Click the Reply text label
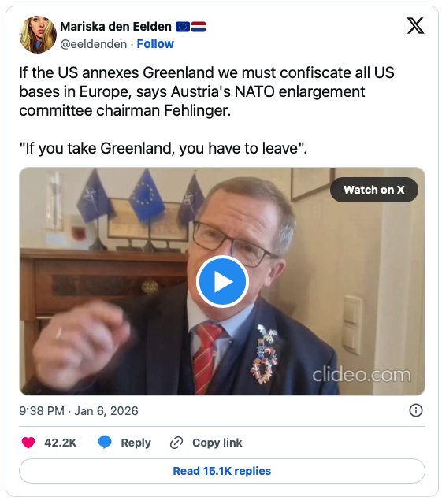Screen dimensions: 442x504 pos(136,443)
